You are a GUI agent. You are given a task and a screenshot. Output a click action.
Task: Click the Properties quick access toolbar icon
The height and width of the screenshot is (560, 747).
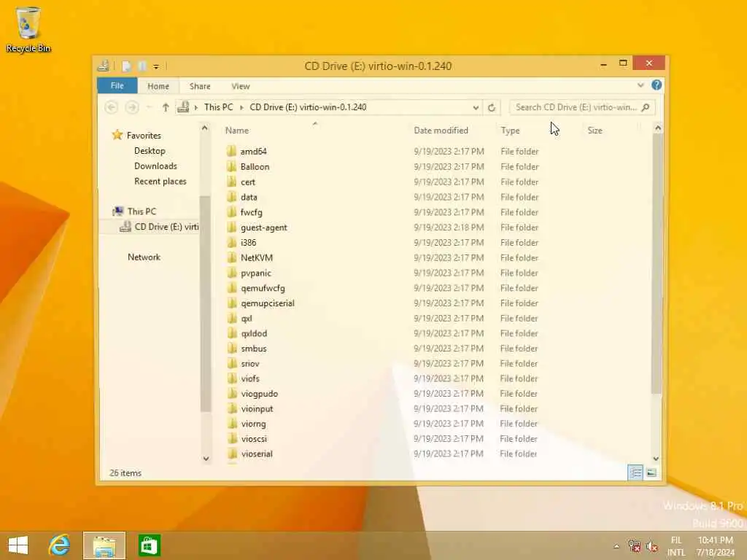pos(126,66)
